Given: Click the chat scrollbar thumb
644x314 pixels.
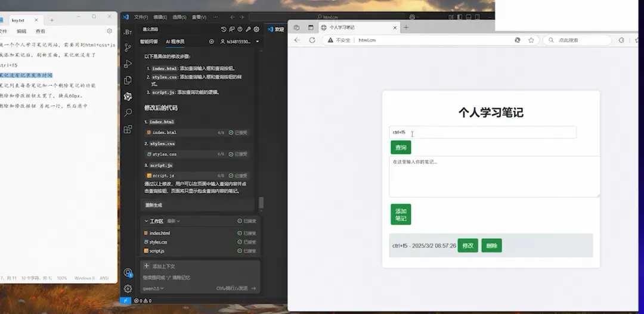Looking at the screenshot, I should pos(261,203).
